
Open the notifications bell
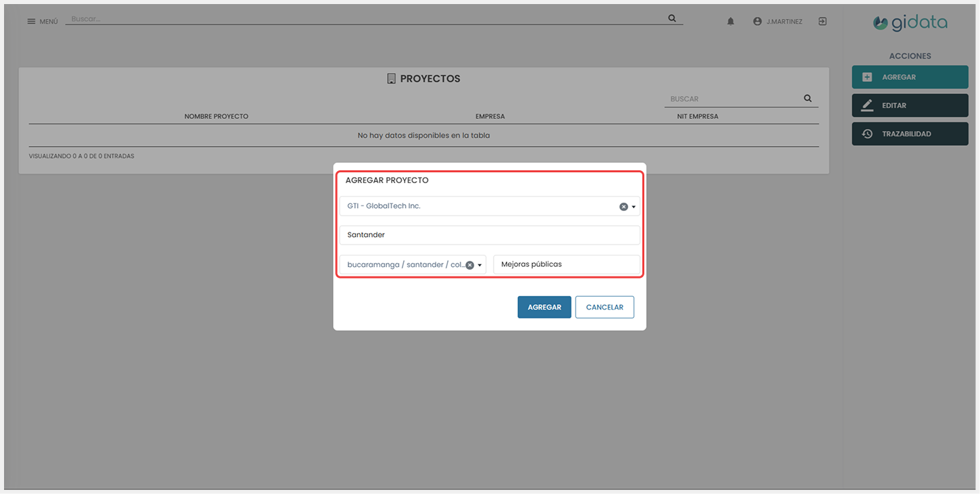731,22
